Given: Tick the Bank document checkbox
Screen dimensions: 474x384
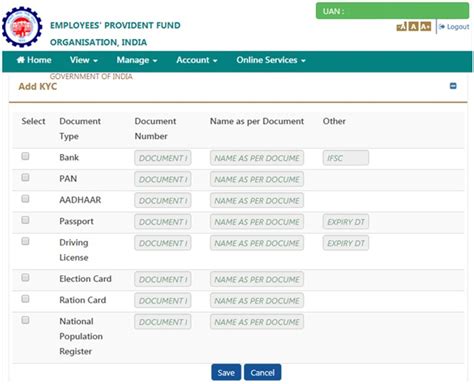Looking at the screenshot, I should (25, 156).
